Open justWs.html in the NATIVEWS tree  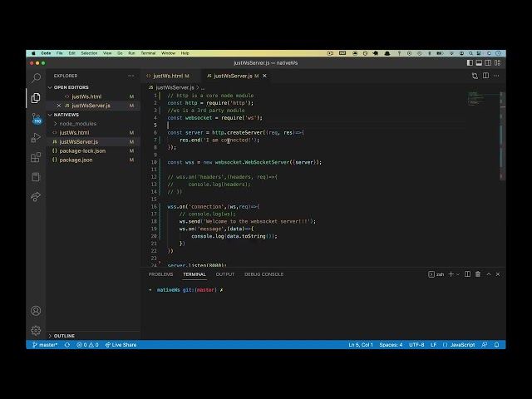click(x=93, y=133)
